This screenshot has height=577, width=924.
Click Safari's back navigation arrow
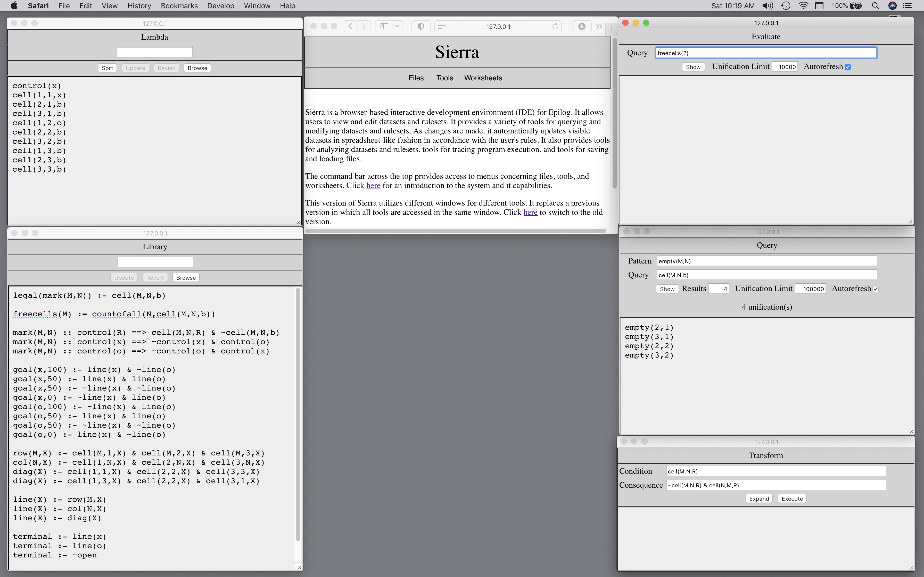pos(350,26)
